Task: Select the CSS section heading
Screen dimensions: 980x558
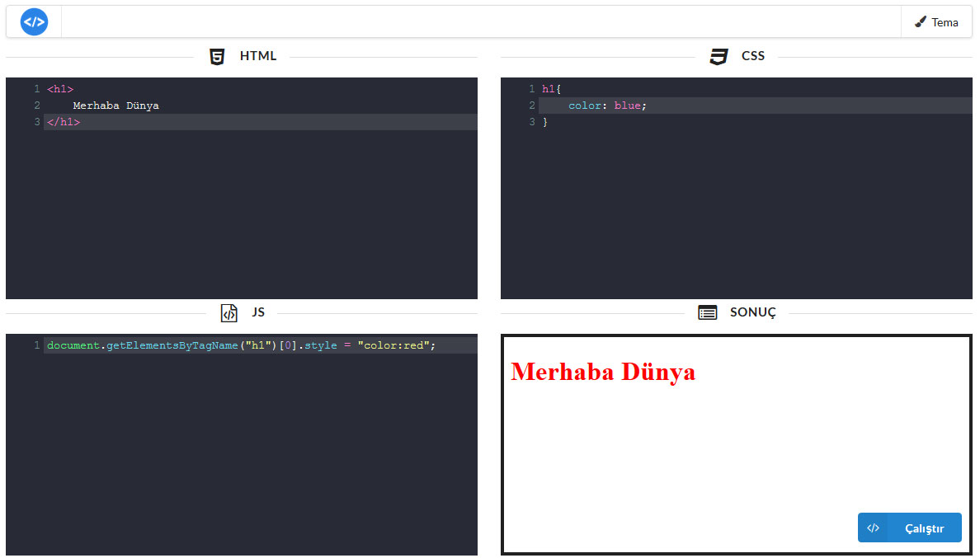Action: [x=752, y=57]
